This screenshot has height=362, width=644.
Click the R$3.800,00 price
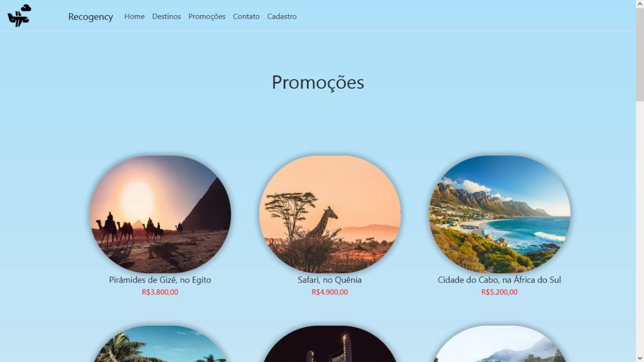click(160, 292)
